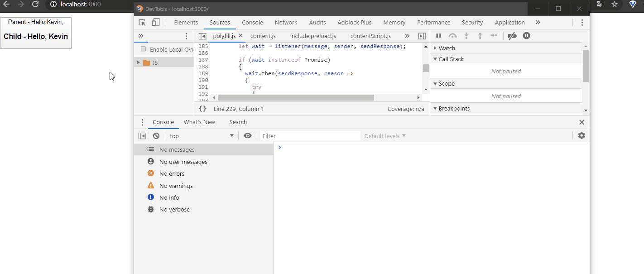Click the debugger sidebar vertical scrollbar

coord(586,66)
